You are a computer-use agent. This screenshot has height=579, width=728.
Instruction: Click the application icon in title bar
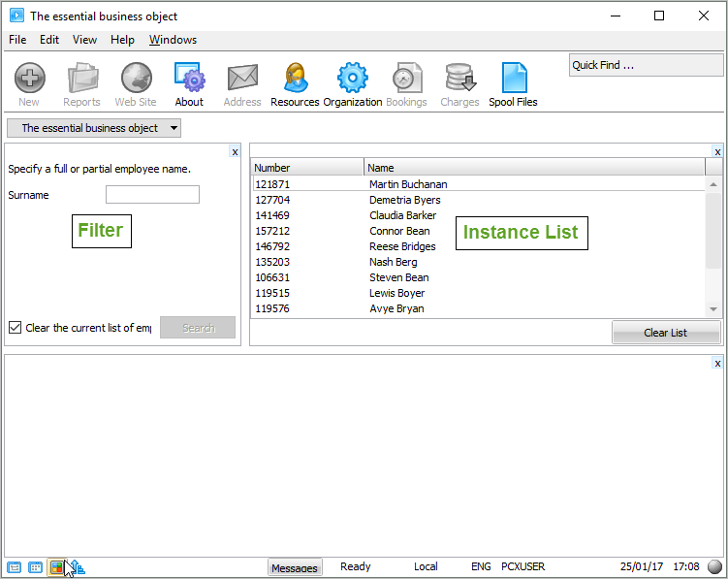[16, 16]
